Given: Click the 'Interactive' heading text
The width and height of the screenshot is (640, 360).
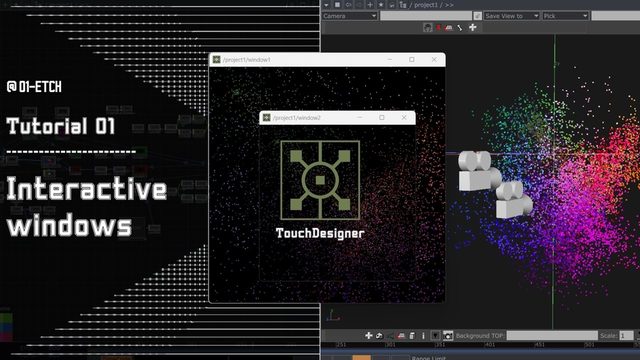Looking at the screenshot, I should 87,189.
